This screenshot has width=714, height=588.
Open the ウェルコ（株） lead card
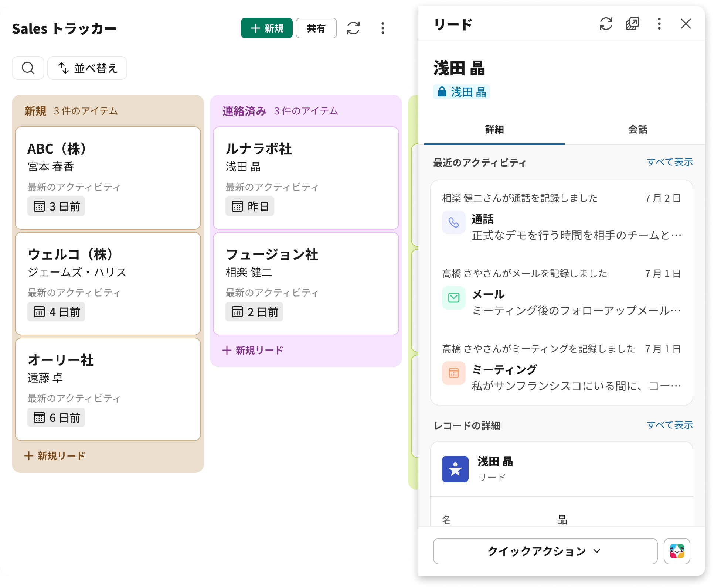pos(108,284)
